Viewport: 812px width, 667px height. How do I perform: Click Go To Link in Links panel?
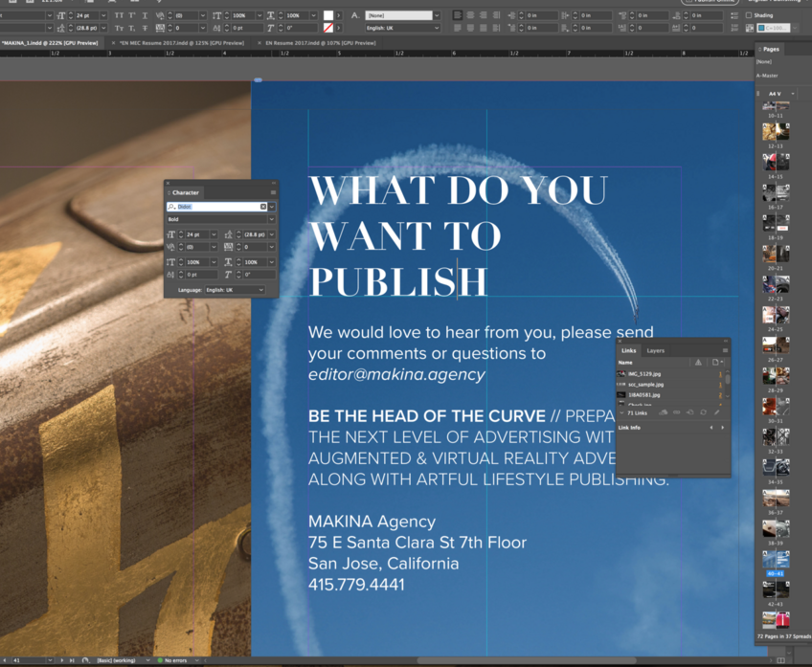click(689, 412)
